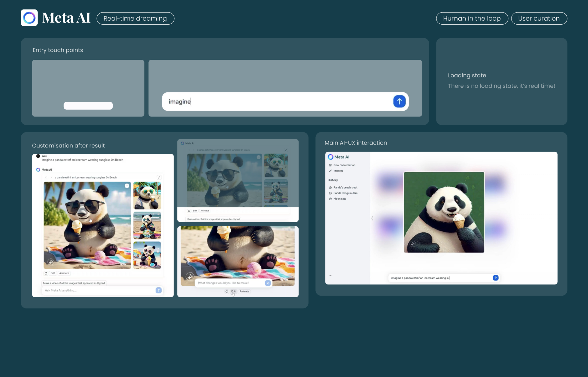The image size is (588, 377).
Task: Click the blue edit-submit icon in changes box
Action: 267,283
